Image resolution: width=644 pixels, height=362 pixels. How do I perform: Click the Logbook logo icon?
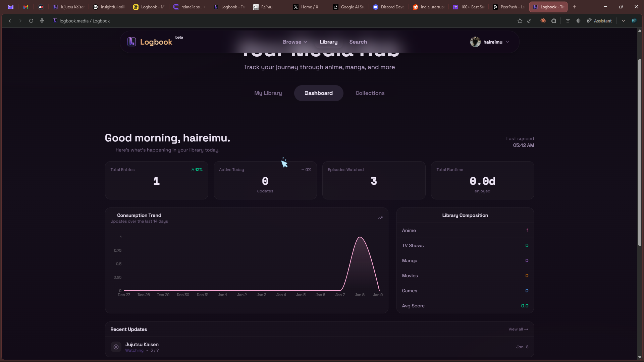[x=131, y=42]
